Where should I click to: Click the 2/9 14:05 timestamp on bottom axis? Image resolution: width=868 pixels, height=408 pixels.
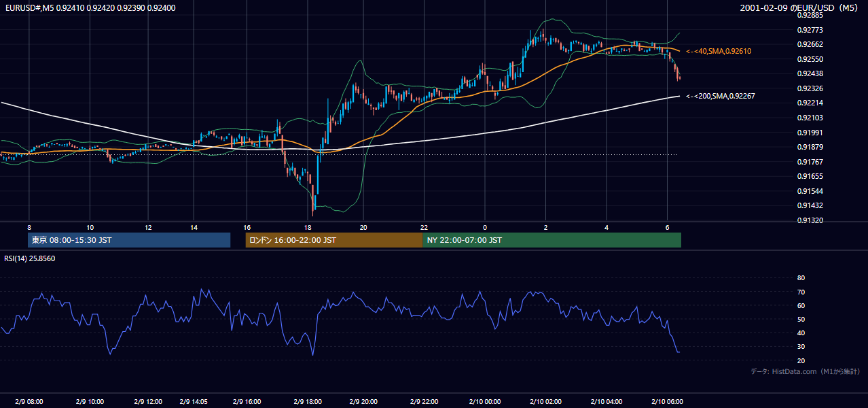[194, 401]
